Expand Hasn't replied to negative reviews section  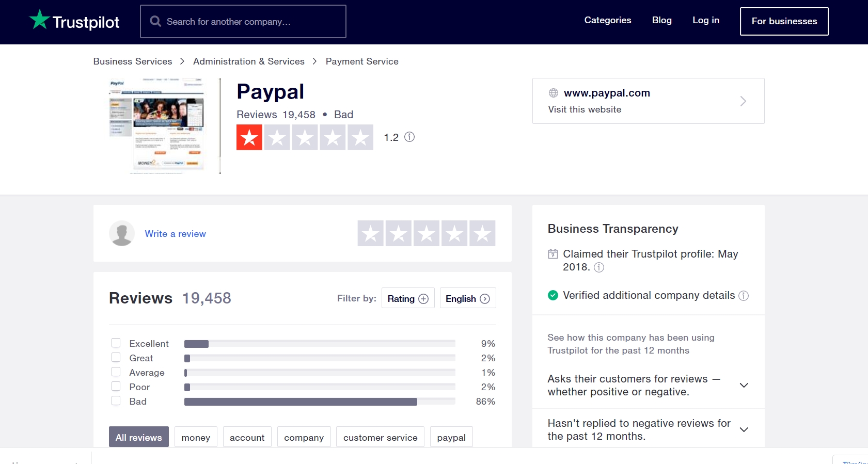coord(744,430)
